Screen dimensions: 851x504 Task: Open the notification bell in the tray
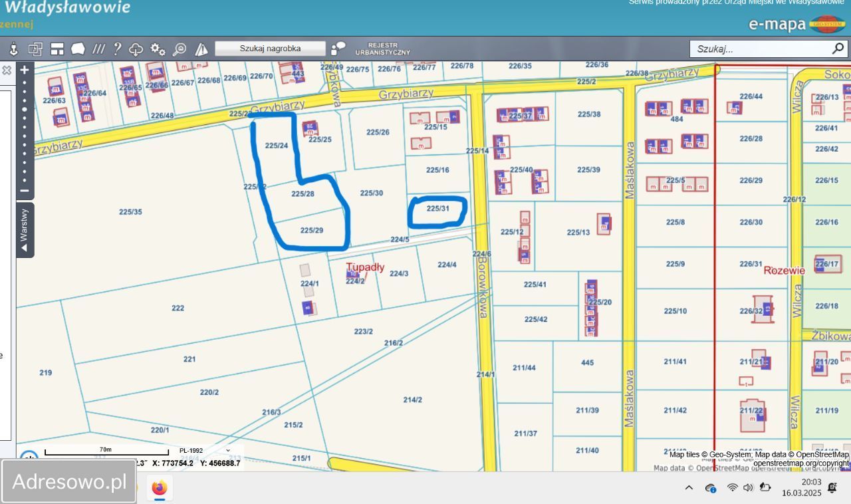pyautogui.click(x=832, y=488)
